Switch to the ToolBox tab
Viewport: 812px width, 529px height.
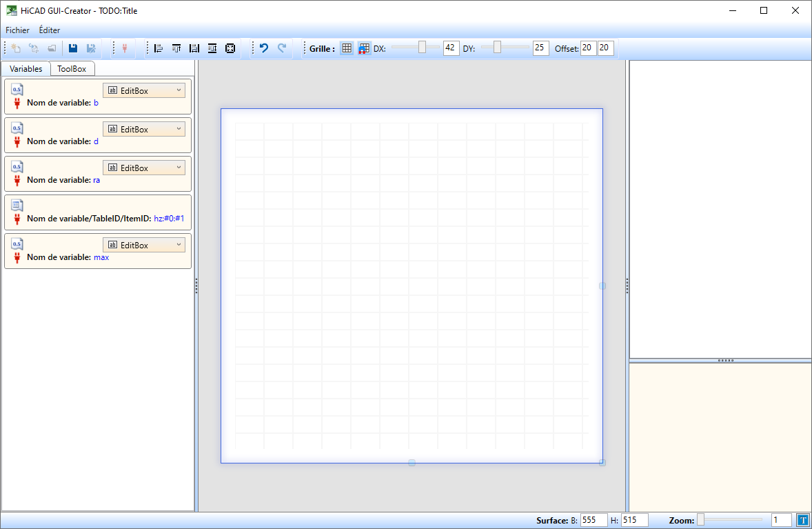[x=72, y=69]
